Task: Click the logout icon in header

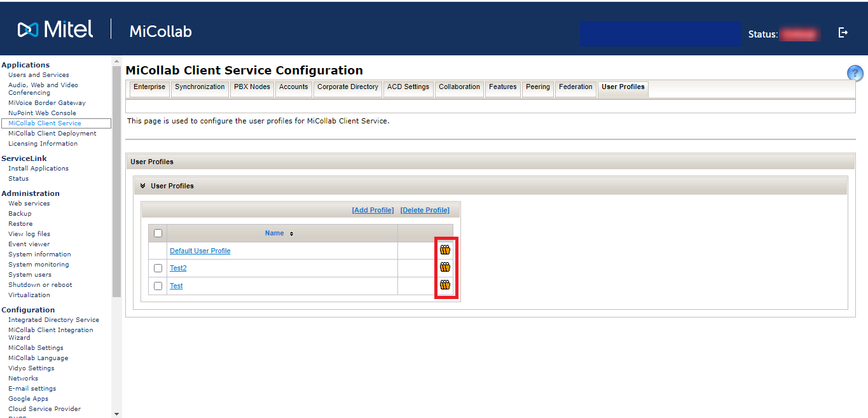Action: [x=843, y=32]
